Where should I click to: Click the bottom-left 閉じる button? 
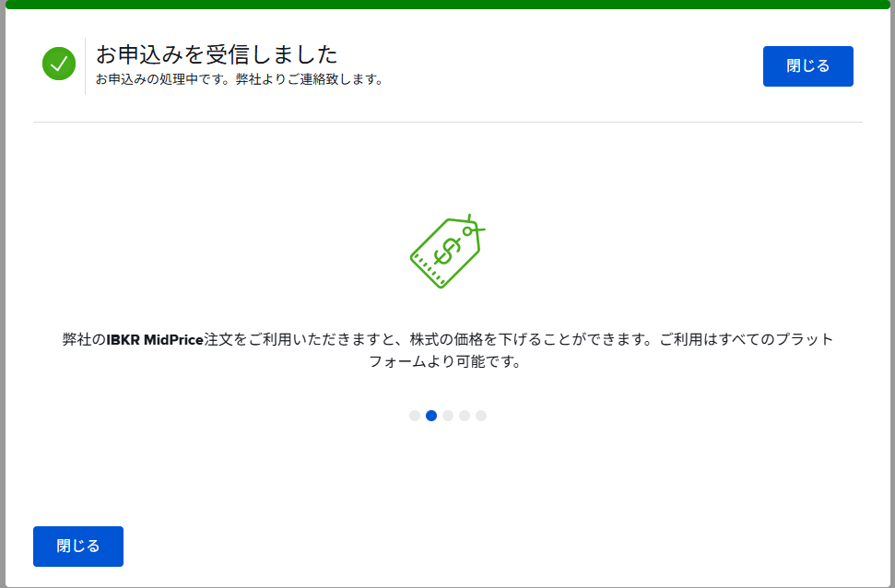coord(78,547)
